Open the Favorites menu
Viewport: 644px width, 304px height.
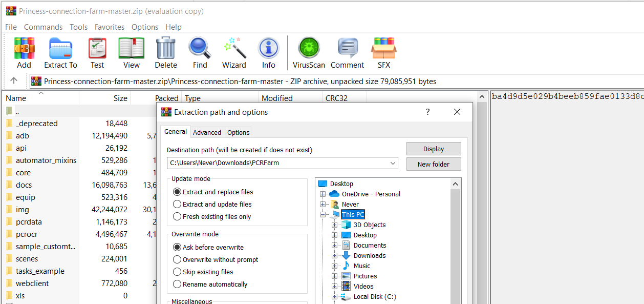[110, 27]
